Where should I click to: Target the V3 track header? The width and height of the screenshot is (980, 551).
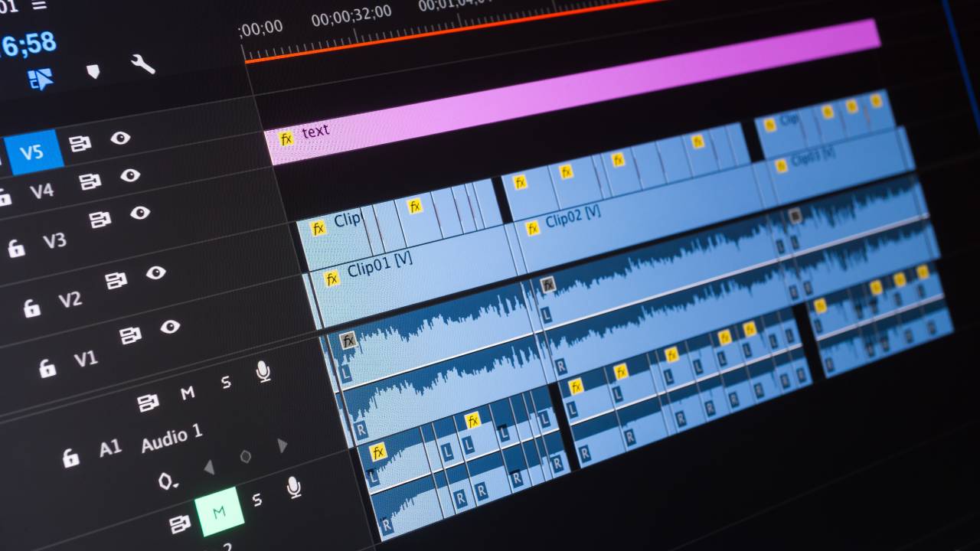coord(54,241)
